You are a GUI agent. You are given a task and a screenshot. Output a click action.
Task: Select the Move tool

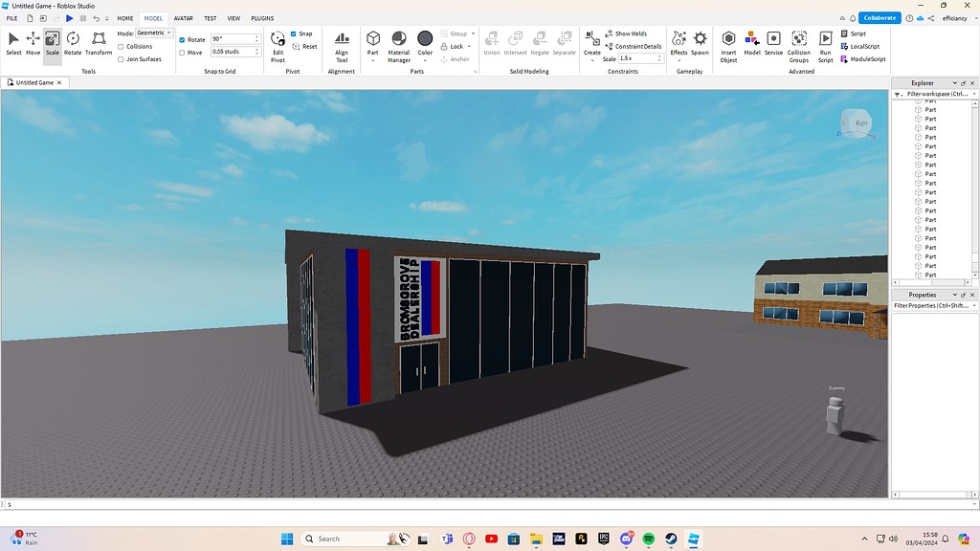point(32,40)
